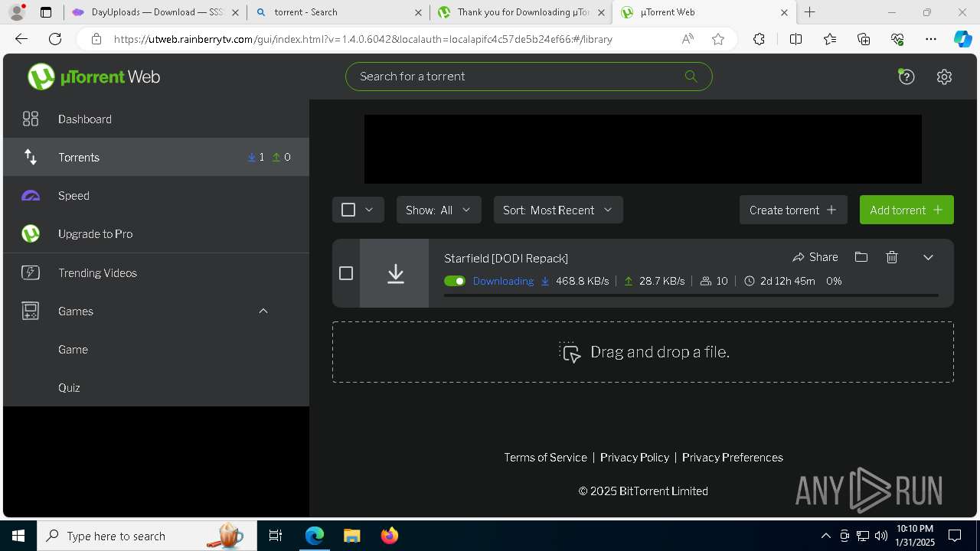Open Task View on the taskbar
Viewport: 980px width, 551px height.
pos(276,536)
